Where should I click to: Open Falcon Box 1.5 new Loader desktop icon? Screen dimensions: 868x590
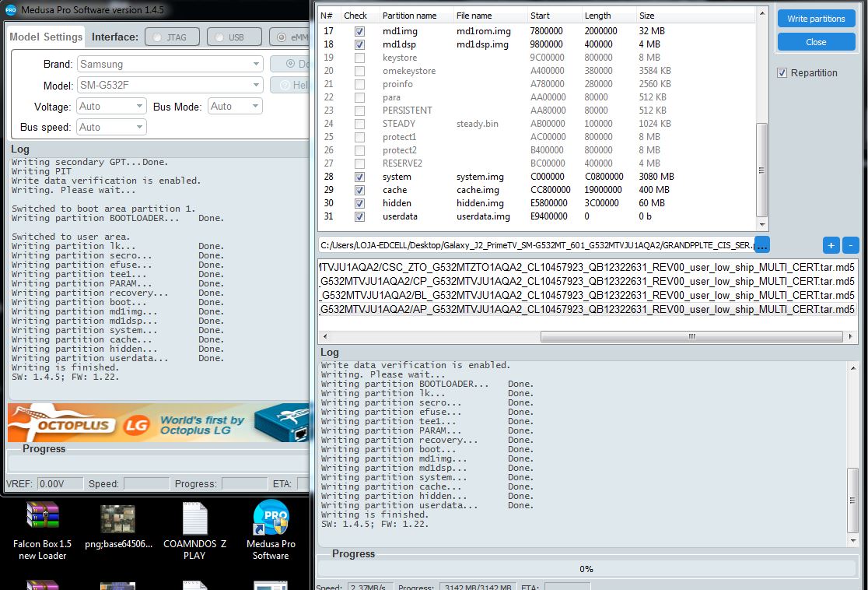pos(42,529)
